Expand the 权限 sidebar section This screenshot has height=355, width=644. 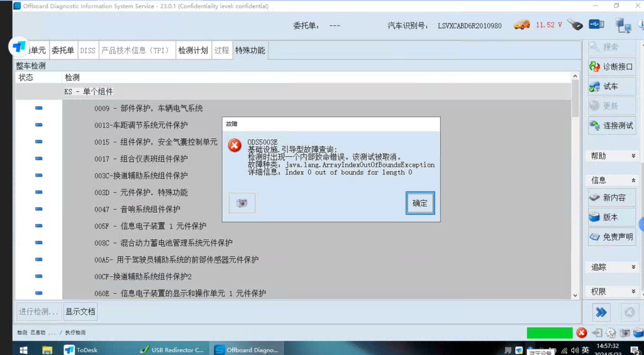[x=614, y=291]
